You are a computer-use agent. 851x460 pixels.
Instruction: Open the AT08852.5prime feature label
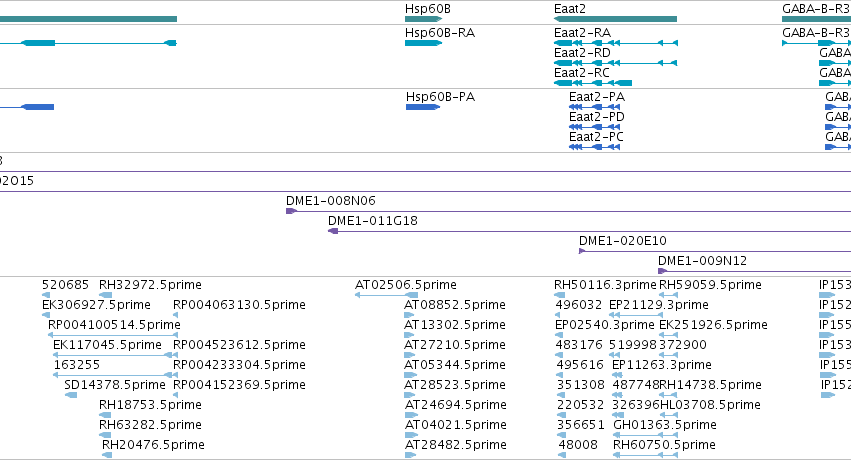[x=454, y=305]
